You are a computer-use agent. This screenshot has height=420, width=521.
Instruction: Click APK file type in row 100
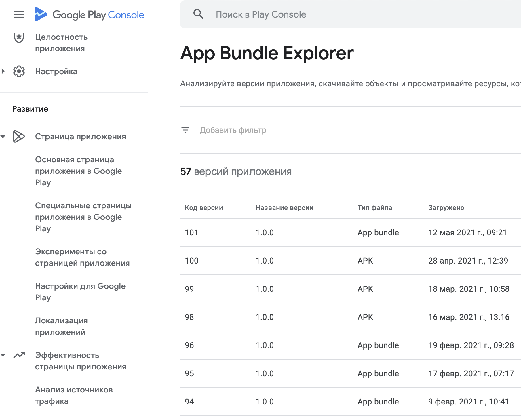365,261
